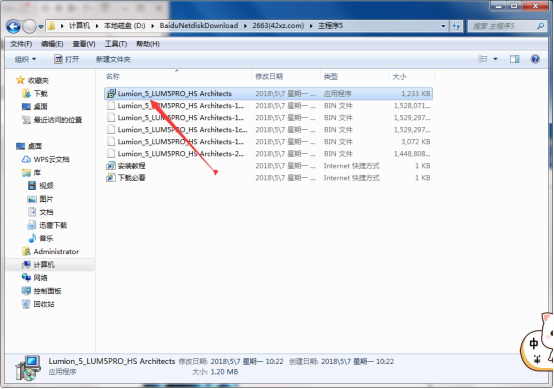The image size is (554, 389).
Task: Open 网络 in the navigation pane
Action: 35,278
